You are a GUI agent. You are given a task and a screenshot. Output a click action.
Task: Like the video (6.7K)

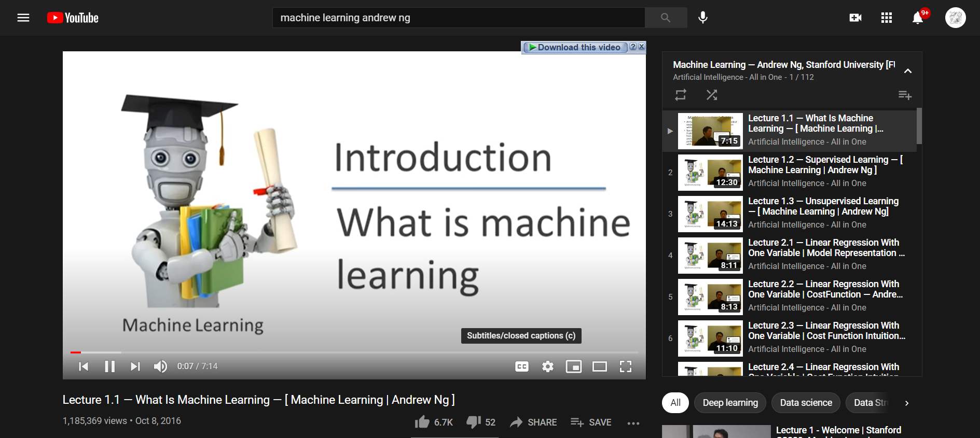tap(434, 422)
